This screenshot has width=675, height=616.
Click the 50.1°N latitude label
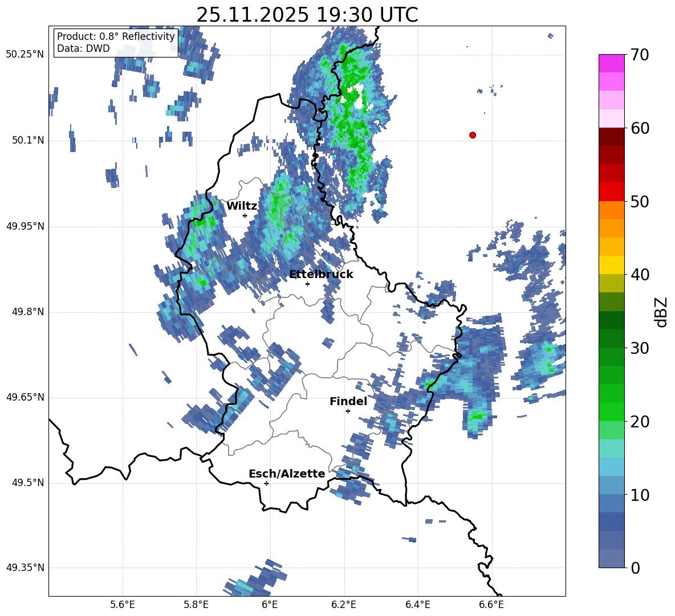click(x=28, y=141)
